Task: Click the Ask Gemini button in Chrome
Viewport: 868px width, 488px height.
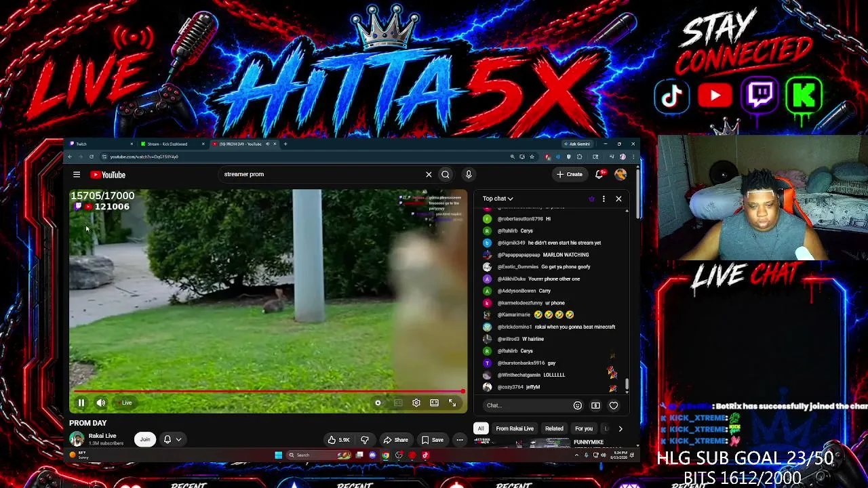Action: click(x=577, y=144)
